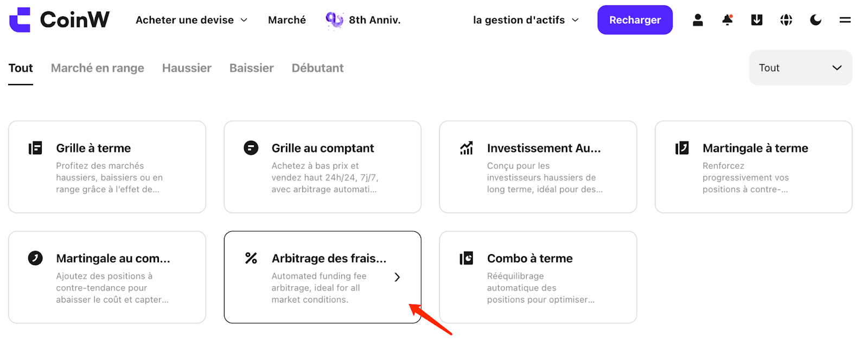Expand the Acheter une devise dropdown

(x=192, y=20)
